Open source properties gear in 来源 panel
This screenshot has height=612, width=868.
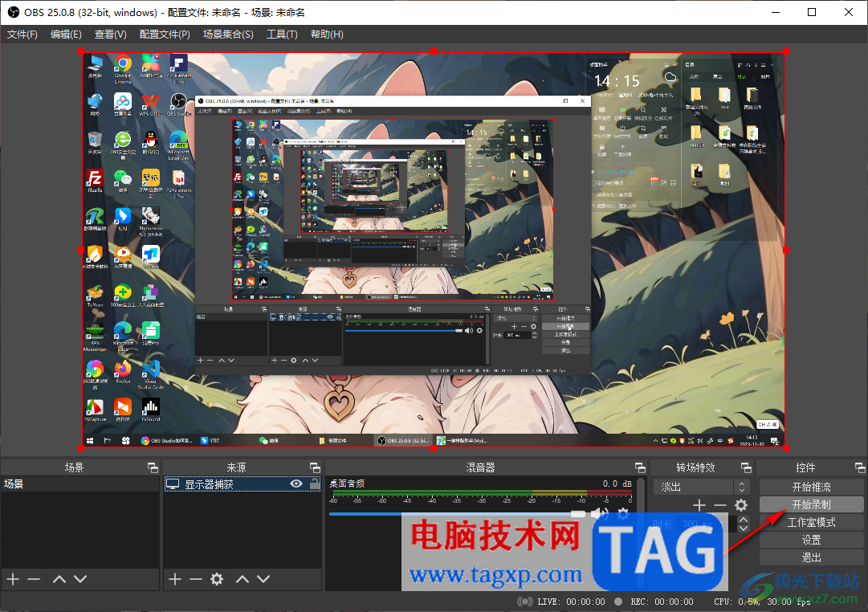[217, 579]
